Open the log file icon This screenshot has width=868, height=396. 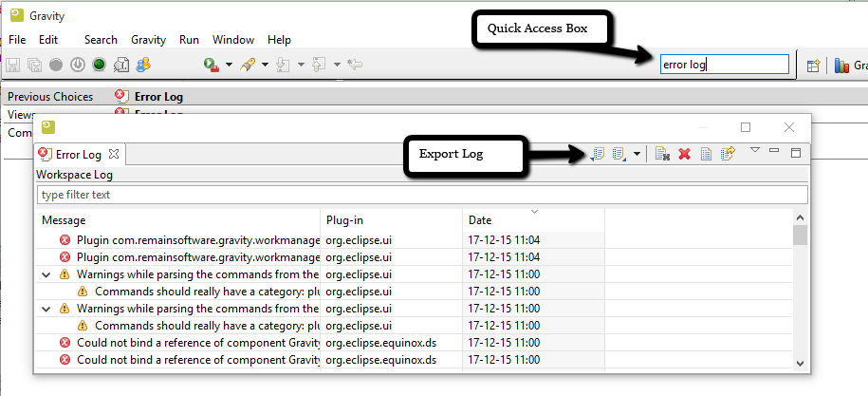click(x=706, y=153)
